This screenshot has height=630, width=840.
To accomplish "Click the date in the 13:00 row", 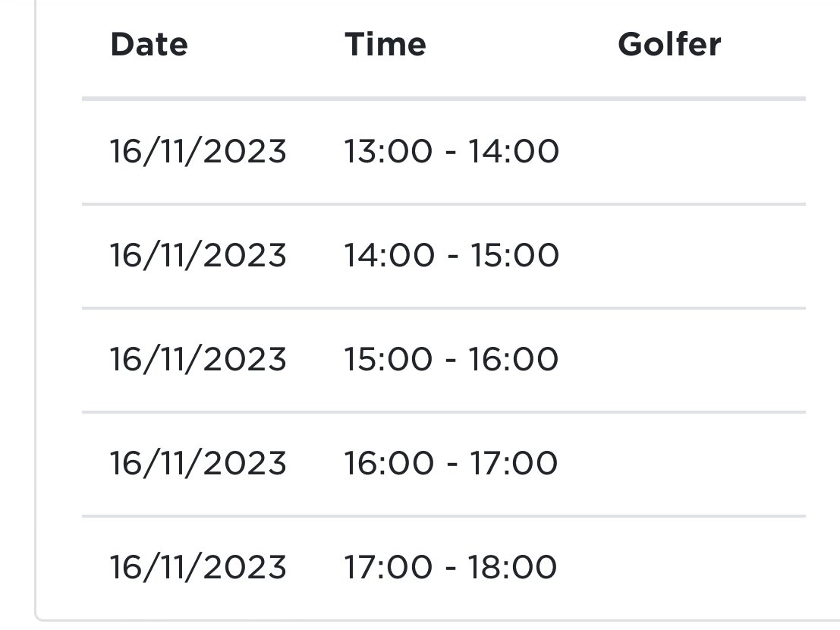I will point(198,151).
